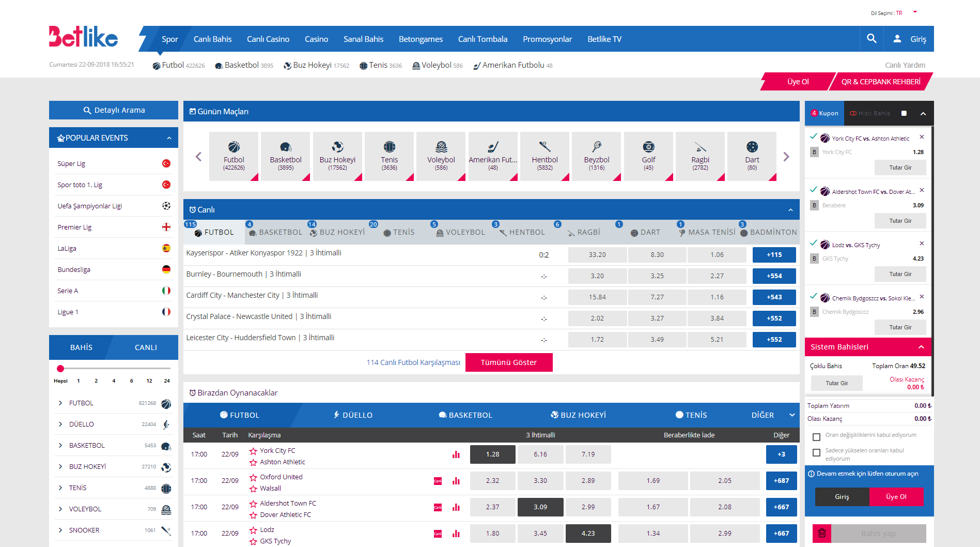This screenshot has height=547, width=980.
Task: Select the Golf sport tile icon
Action: pyautogui.click(x=648, y=147)
